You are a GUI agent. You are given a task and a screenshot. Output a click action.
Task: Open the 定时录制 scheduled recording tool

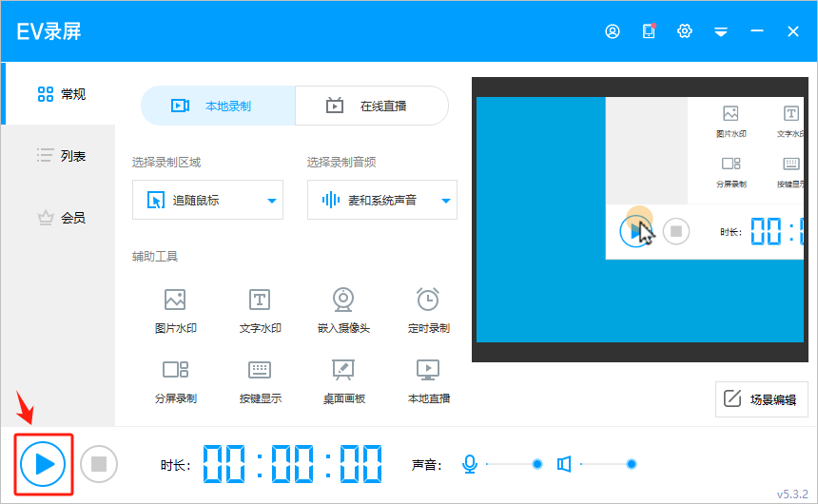click(x=428, y=309)
